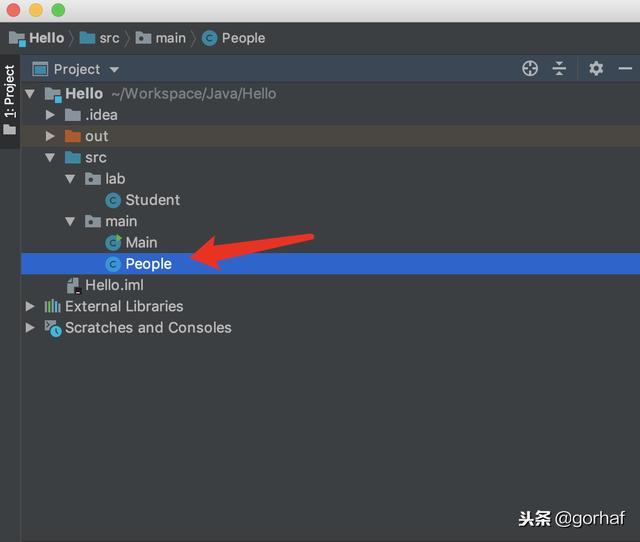Click the Hello module icon in tree

pos(53,95)
